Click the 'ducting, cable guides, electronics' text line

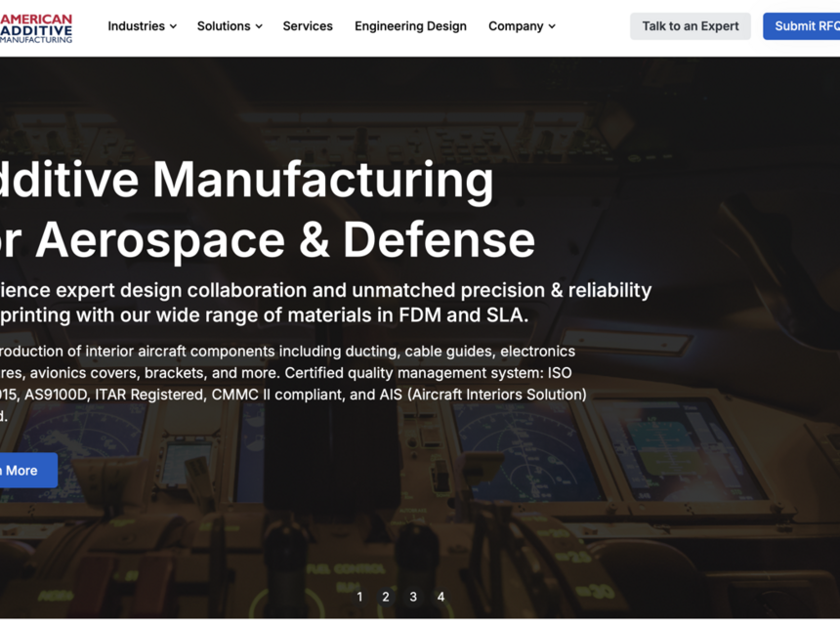[x=288, y=352]
